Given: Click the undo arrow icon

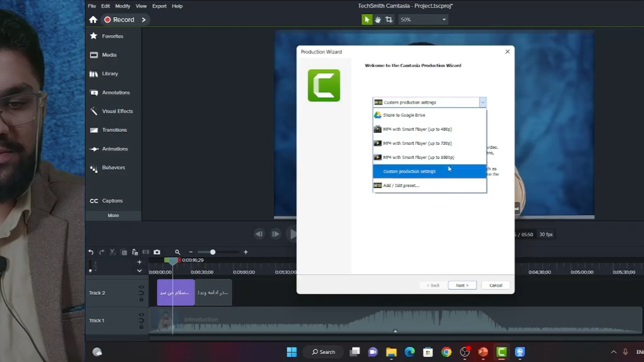Looking at the screenshot, I should coord(91,252).
